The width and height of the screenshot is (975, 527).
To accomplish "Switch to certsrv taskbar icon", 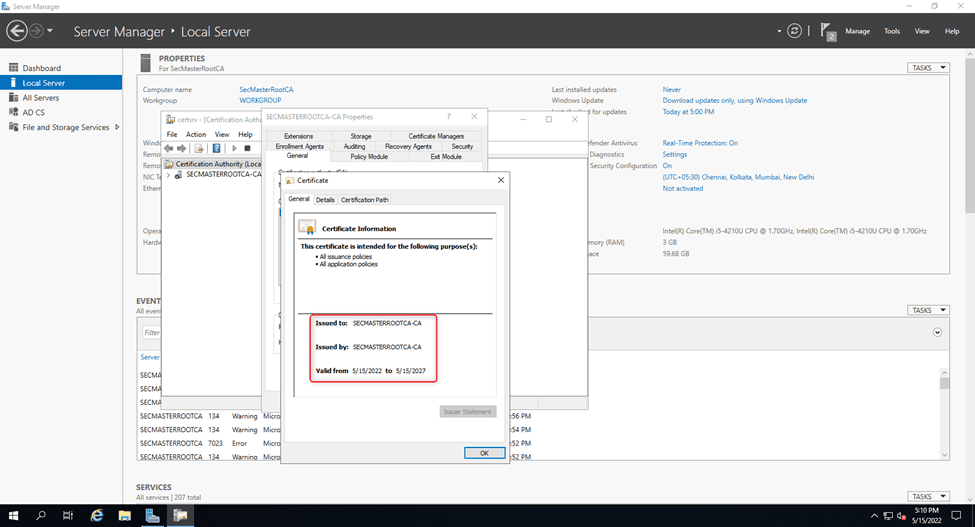I will (180, 516).
